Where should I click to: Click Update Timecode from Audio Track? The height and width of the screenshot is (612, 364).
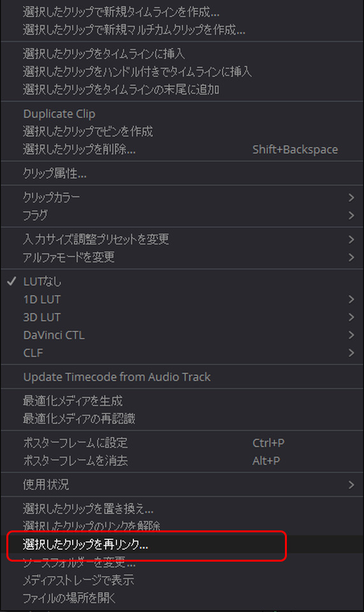pos(182,377)
